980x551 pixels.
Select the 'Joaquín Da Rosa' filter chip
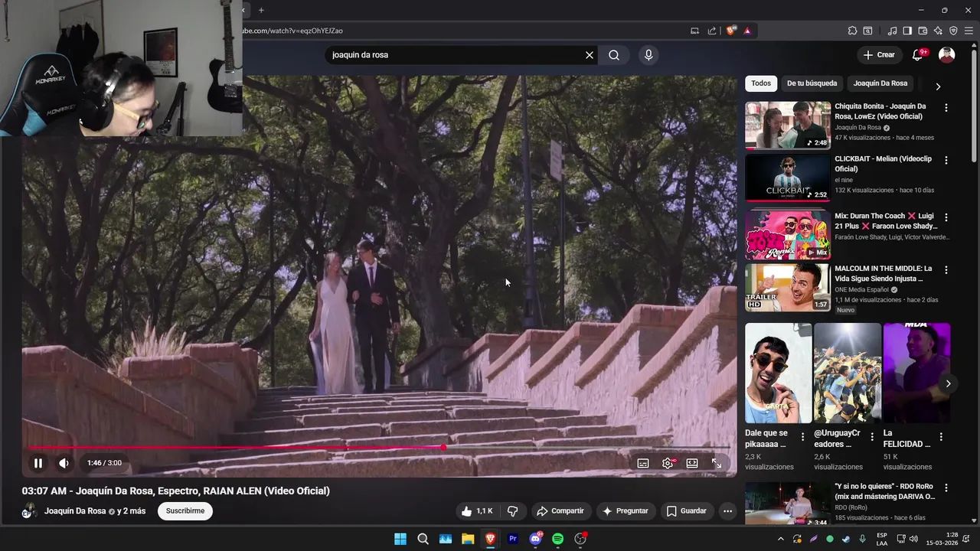[880, 83]
